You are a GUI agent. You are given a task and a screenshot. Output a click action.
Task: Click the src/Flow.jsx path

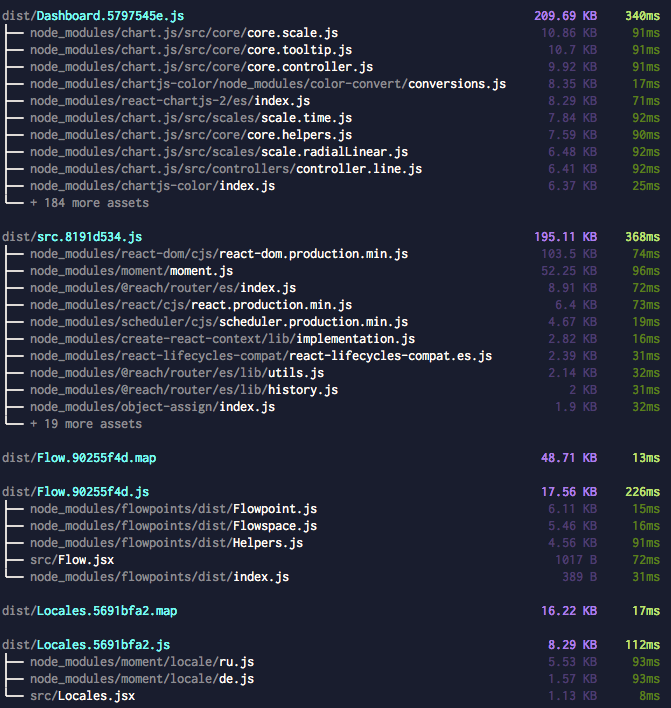[72, 560]
